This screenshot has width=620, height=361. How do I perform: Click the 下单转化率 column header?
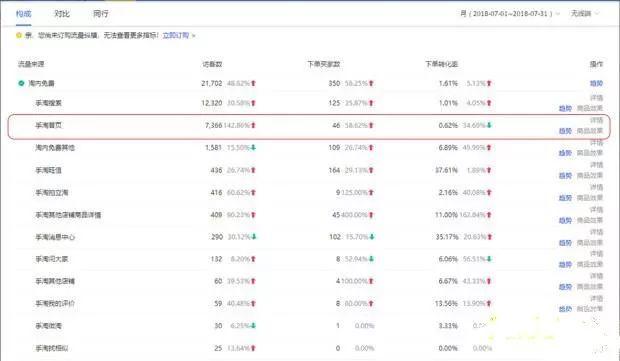tap(441, 64)
